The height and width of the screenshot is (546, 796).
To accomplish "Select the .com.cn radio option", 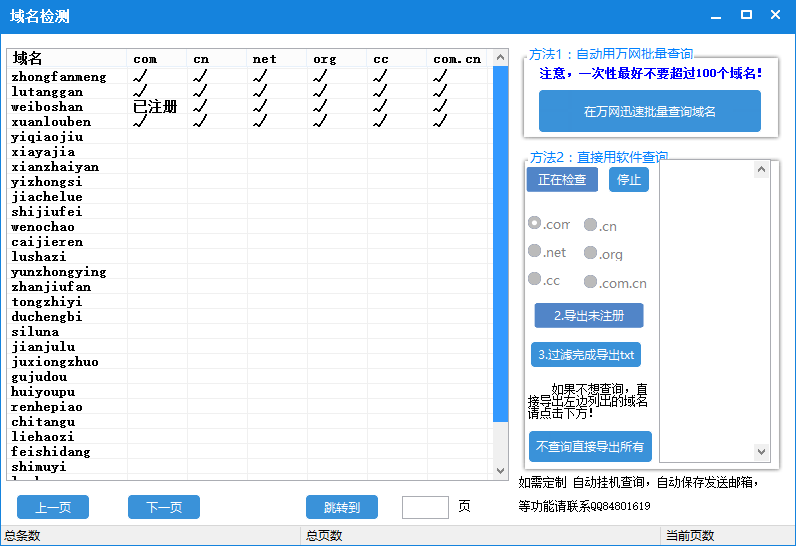I will pos(615,283).
